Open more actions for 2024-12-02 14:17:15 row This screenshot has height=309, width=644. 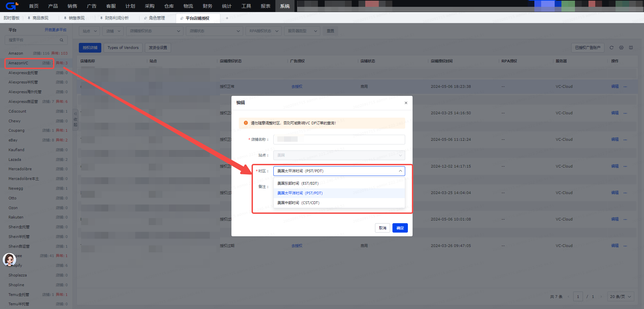point(625,166)
